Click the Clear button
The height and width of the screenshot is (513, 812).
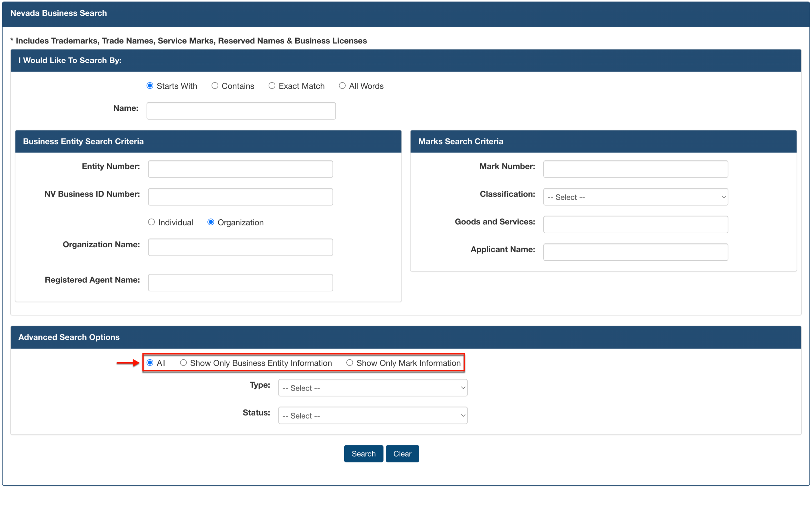402,454
